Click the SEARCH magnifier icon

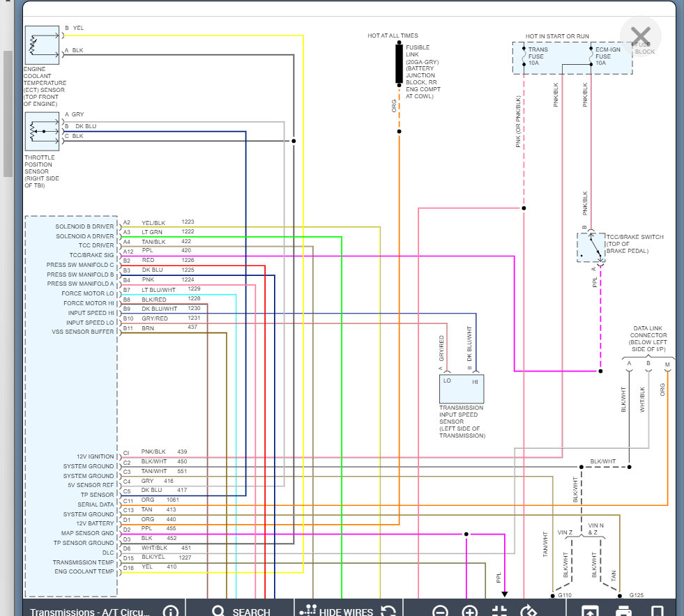pyautogui.click(x=218, y=610)
